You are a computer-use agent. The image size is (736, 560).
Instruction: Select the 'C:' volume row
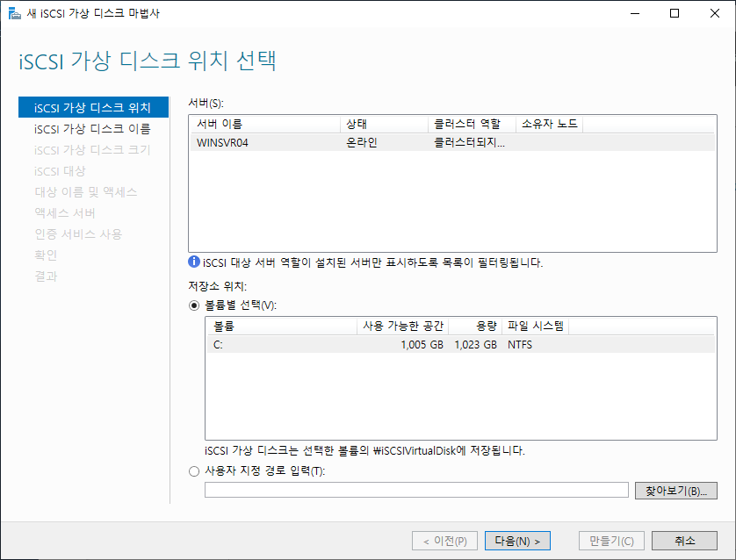point(461,345)
